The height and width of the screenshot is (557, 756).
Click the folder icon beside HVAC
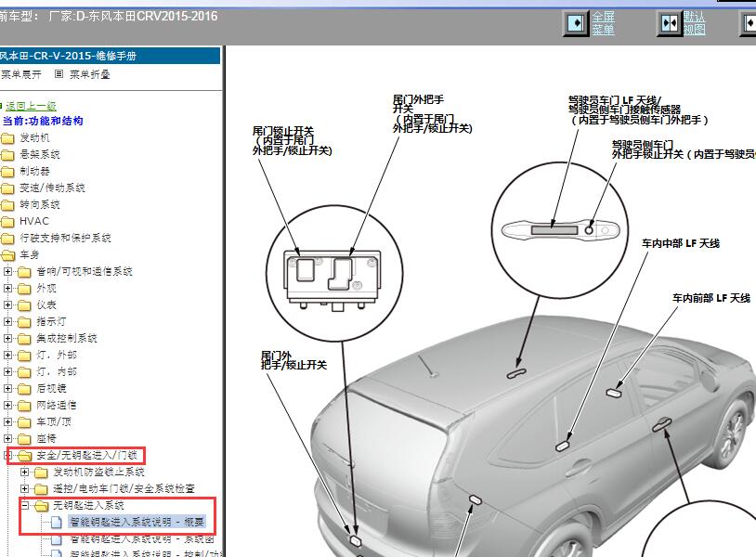[x=7, y=222]
